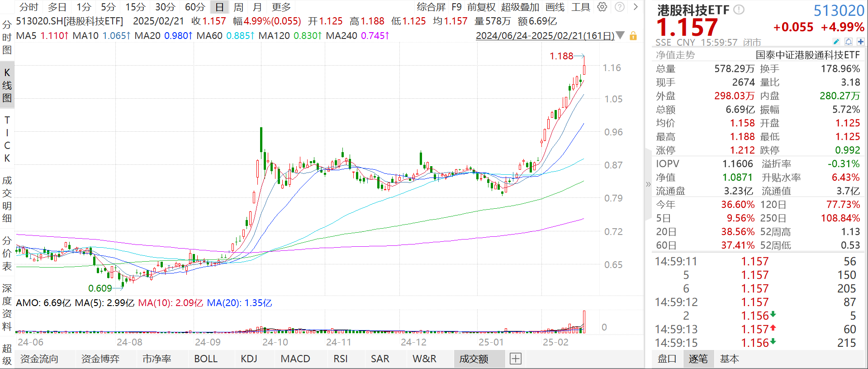
Task: Click the 画线 drawing button
Action: (555, 7)
